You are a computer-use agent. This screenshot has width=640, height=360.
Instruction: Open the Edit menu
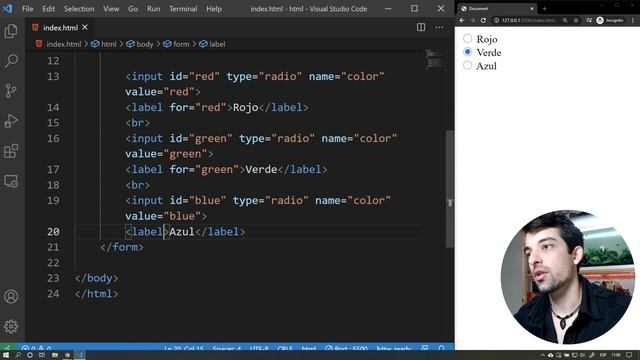pyautogui.click(x=48, y=9)
